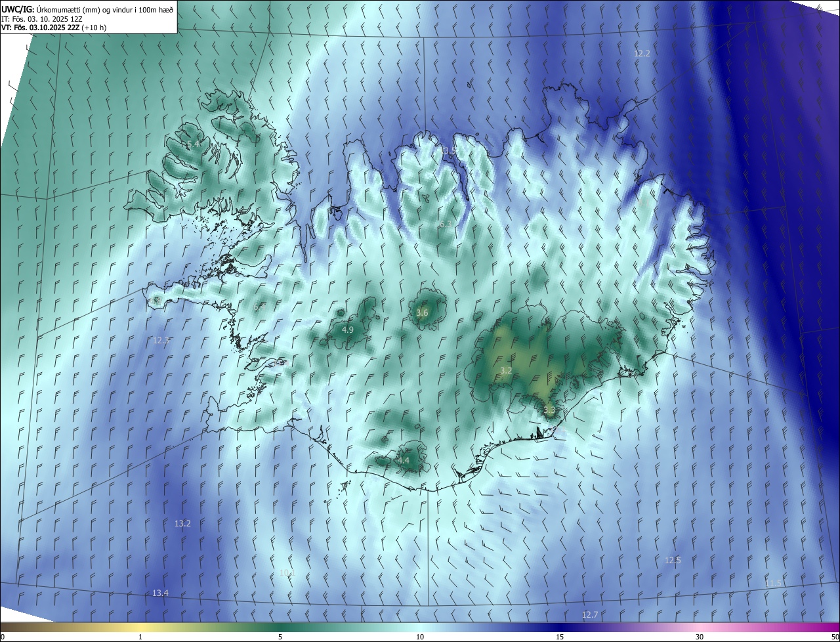This screenshot has height=642, width=840.
Task: Click the 3.6 value on the glacier
Action: point(422,312)
